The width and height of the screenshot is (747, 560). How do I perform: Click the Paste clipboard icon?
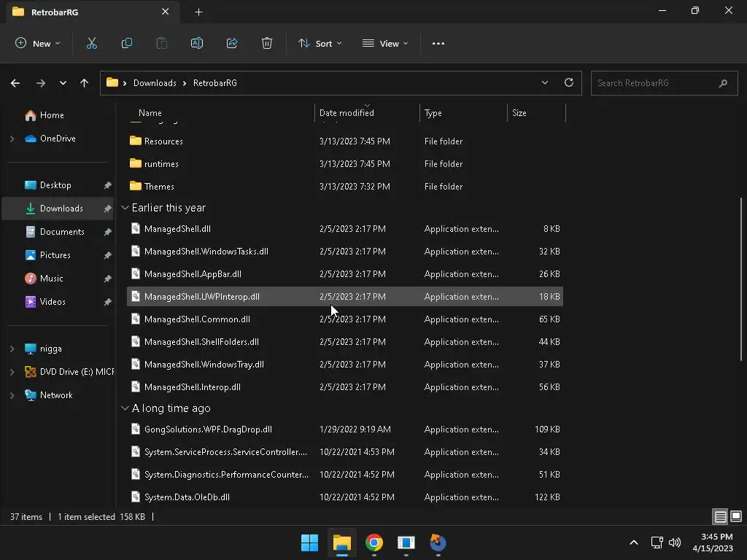click(x=162, y=43)
